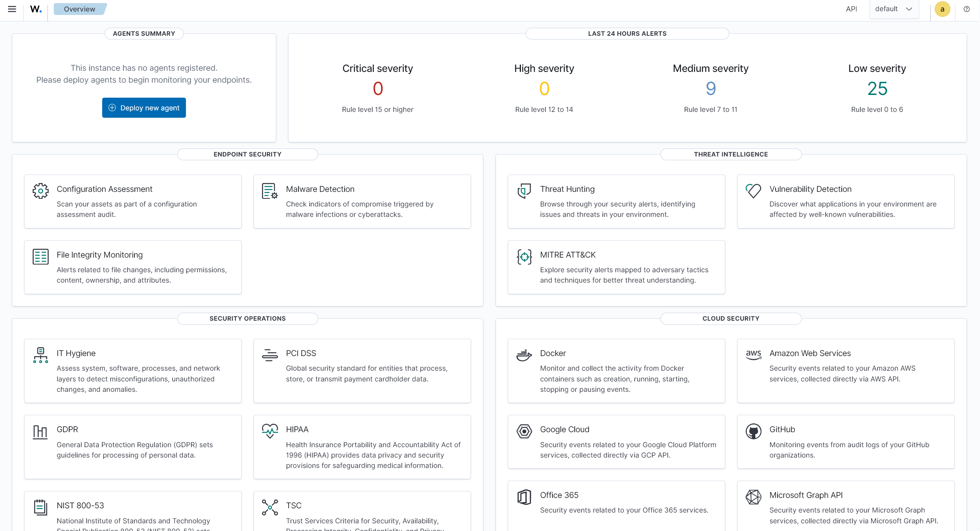Select the Overview breadcrumb tab
Viewport: 980px width, 531px height.
pos(80,9)
